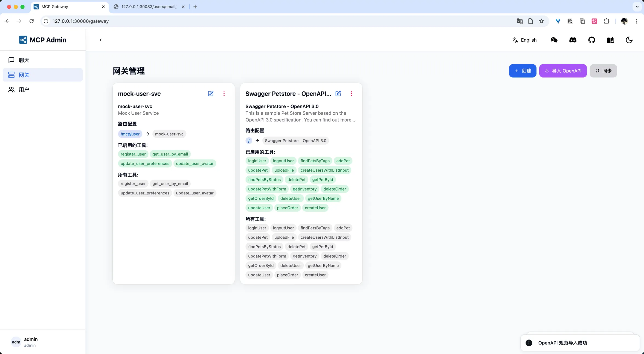This screenshot has width=644, height=354.
Task: Click 导入 OpenAPI import button
Action: (x=563, y=71)
